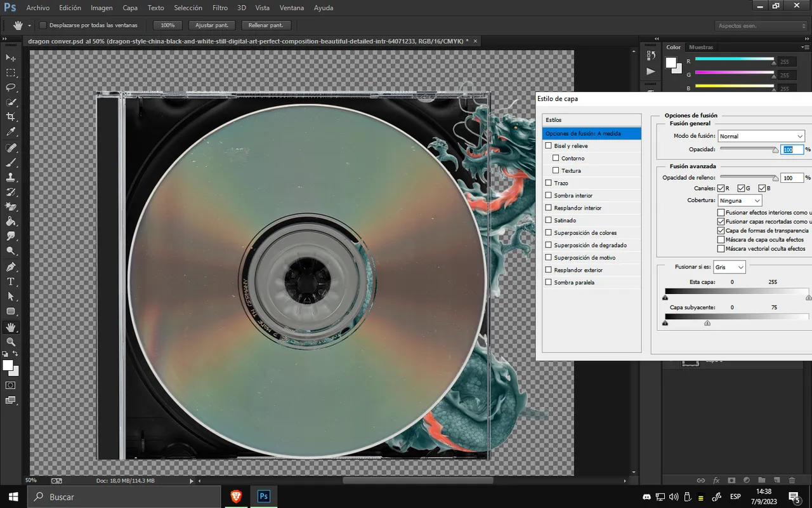Enable 'Desplazarse por todas las ventanas' checkbox
This screenshot has width=812, height=508.
43,25
